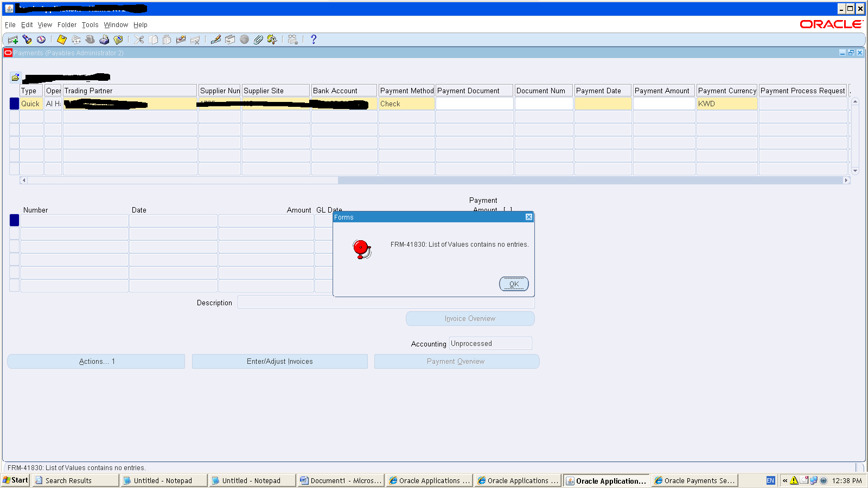Launch Folder Tools from toolbar
The width and height of the screenshot is (868, 488).
tap(273, 39)
